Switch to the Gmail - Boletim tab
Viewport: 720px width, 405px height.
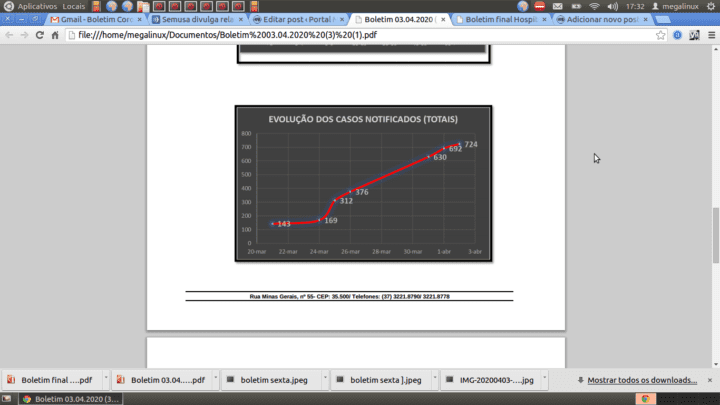tap(96, 19)
